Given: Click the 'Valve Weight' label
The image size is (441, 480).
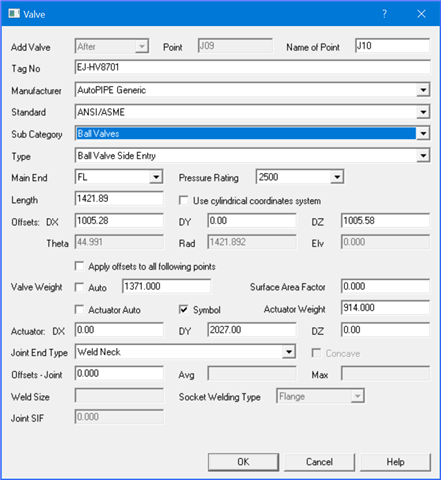Looking at the screenshot, I should coord(37,287).
